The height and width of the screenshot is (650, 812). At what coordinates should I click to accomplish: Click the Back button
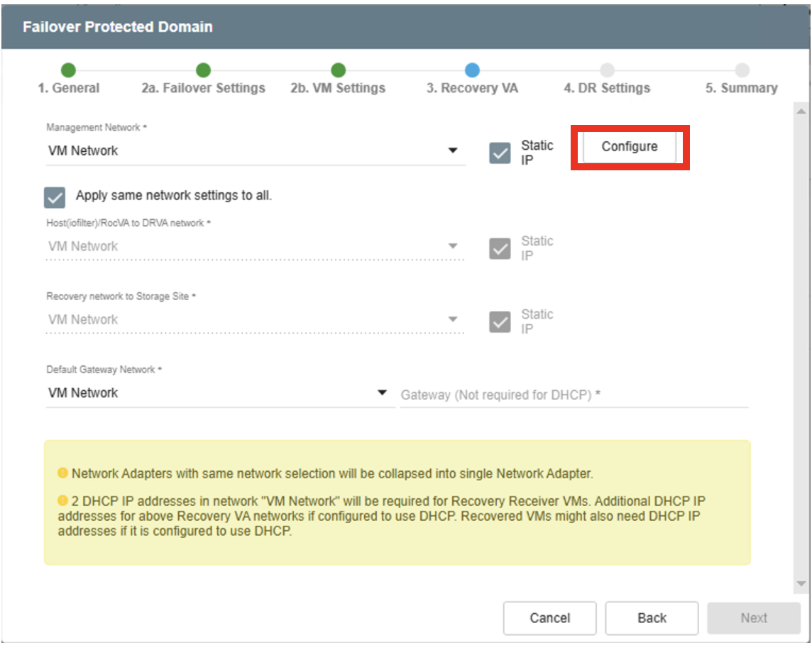pyautogui.click(x=652, y=618)
